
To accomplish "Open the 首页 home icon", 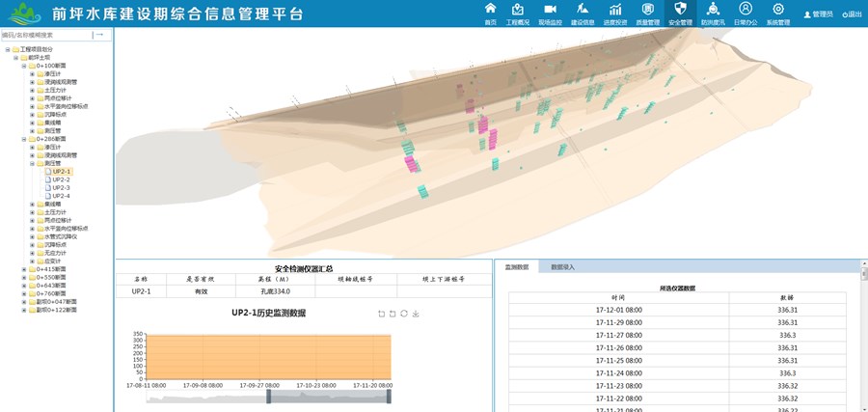I will pyautogui.click(x=490, y=13).
